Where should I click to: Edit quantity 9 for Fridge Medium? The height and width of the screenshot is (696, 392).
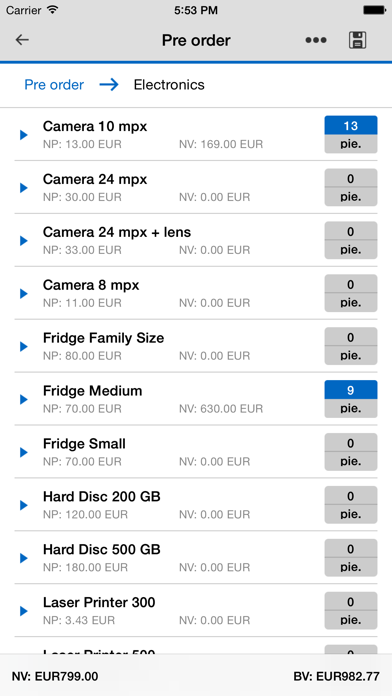click(x=351, y=390)
